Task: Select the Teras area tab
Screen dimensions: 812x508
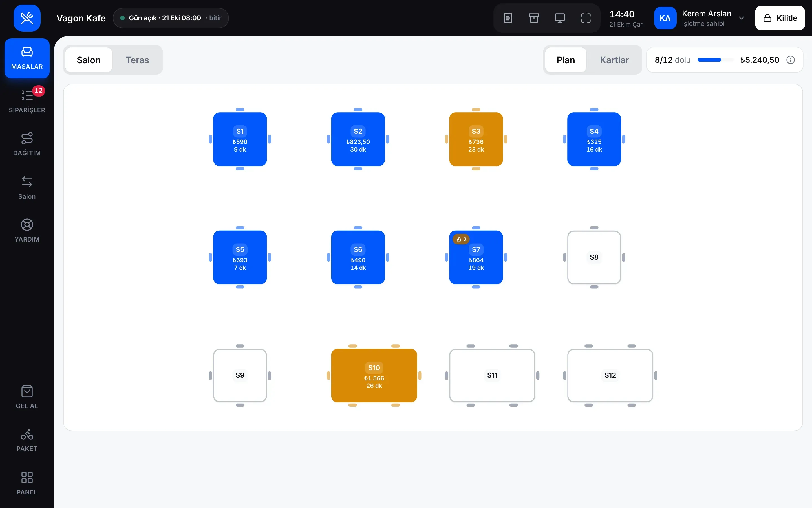Action: (137, 60)
